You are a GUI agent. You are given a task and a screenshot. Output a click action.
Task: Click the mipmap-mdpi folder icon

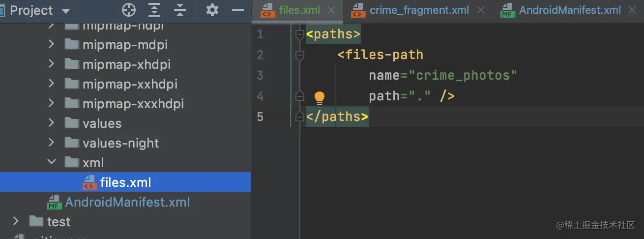click(x=72, y=44)
